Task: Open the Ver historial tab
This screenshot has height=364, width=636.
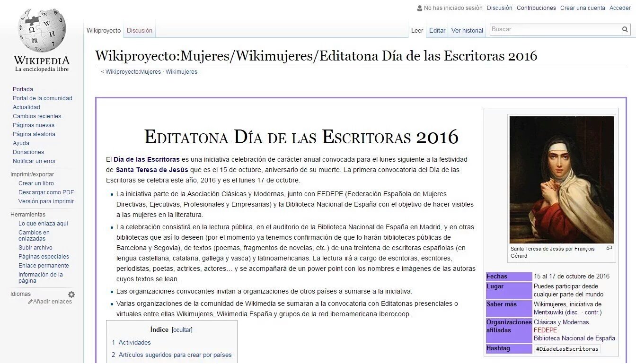Action: click(467, 31)
